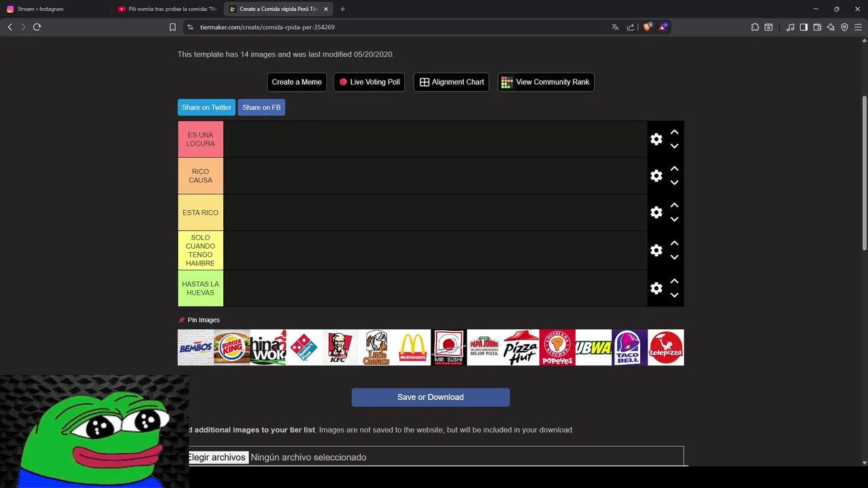Screen dimensions: 868x488
Task: Move ESTA RICO row up
Action: (674, 205)
